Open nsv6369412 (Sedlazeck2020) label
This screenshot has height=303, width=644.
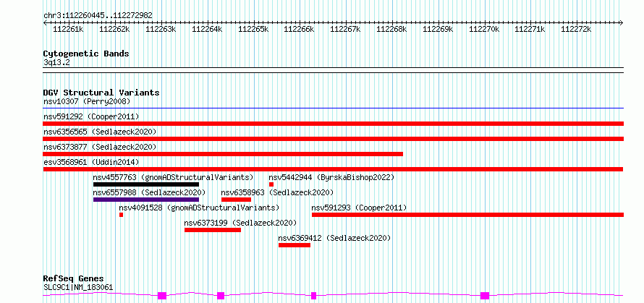[x=334, y=238]
